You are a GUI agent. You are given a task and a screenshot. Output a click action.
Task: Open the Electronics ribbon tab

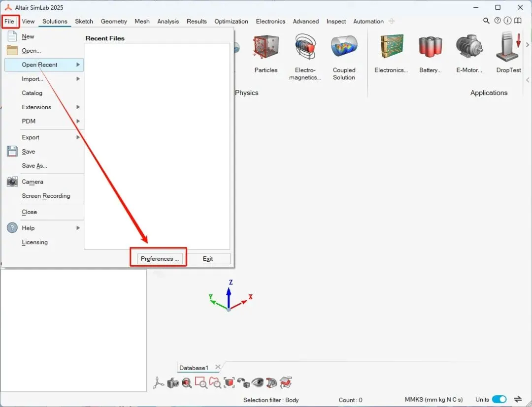click(x=270, y=21)
